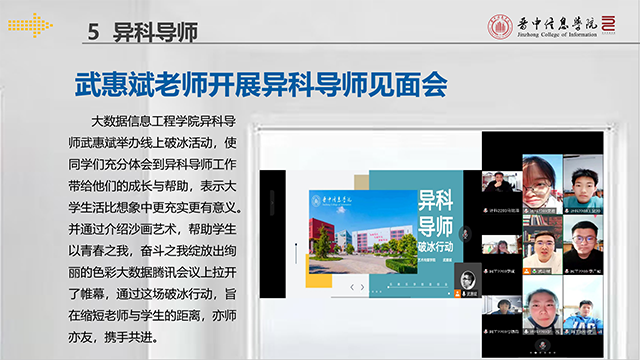Click the next-slide arrow in shared presentation
This screenshot has width=640, height=360.
(362, 287)
